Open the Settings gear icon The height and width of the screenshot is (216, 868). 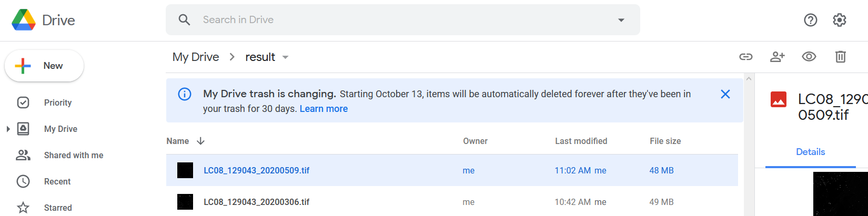[839, 20]
